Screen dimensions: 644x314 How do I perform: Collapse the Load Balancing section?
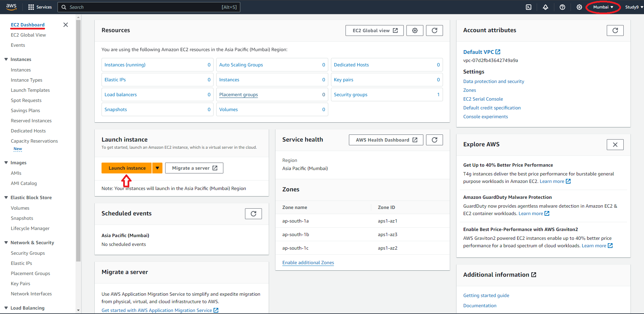pos(6,308)
